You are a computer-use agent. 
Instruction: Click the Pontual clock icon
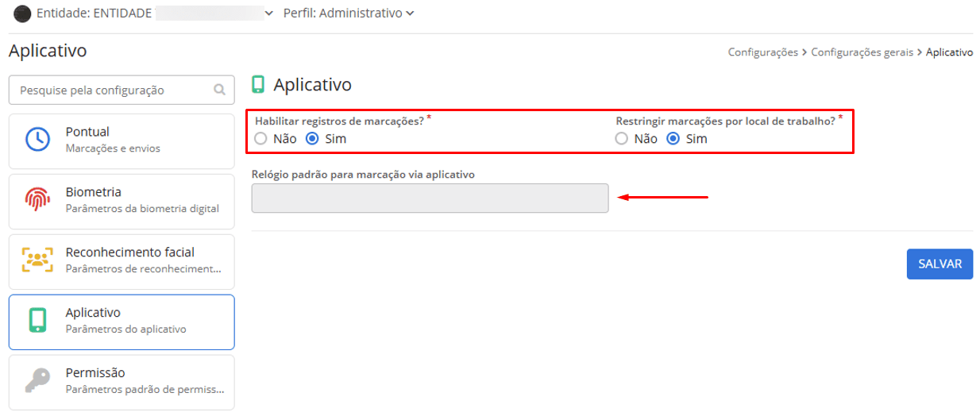pos(37,139)
